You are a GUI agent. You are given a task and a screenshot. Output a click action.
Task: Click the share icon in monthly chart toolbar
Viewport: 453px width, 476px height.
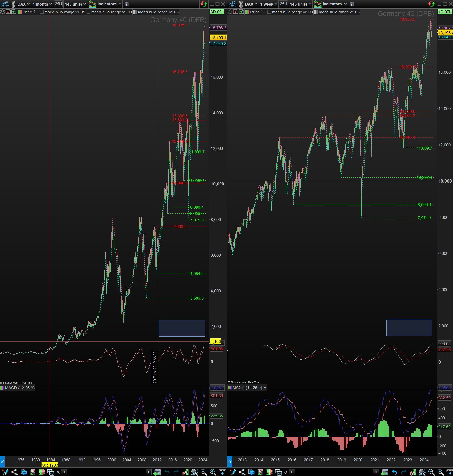pos(14,472)
